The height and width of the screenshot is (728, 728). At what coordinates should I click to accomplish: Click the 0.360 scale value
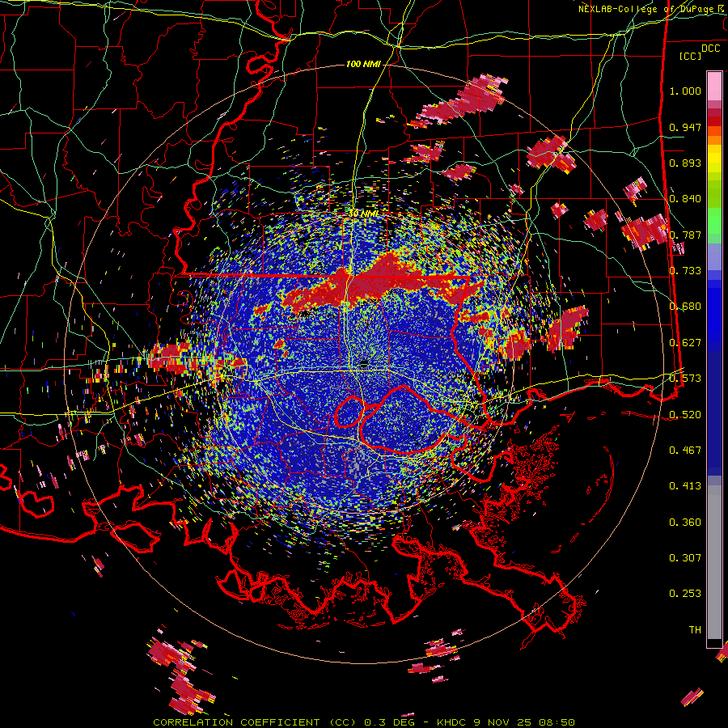point(685,523)
